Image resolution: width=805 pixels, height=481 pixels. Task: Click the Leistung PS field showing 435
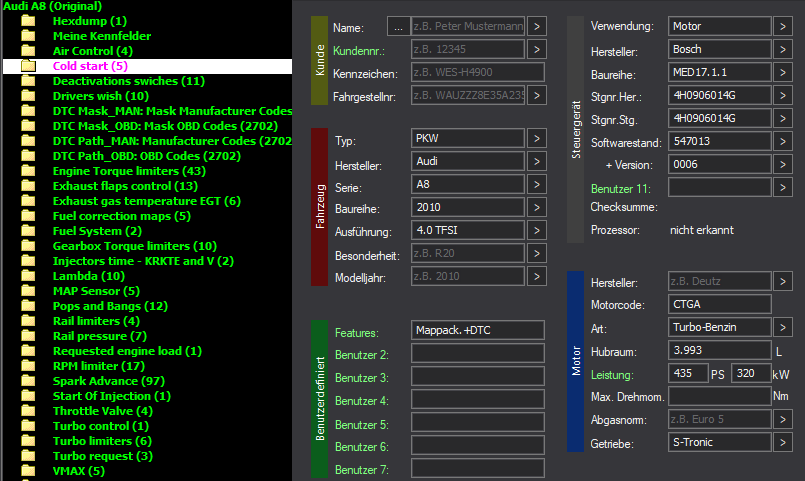688,373
